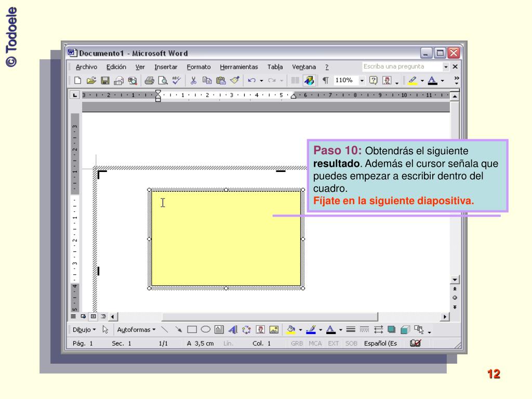
Task: Select the Arrow drawing tool
Action: coord(179,329)
